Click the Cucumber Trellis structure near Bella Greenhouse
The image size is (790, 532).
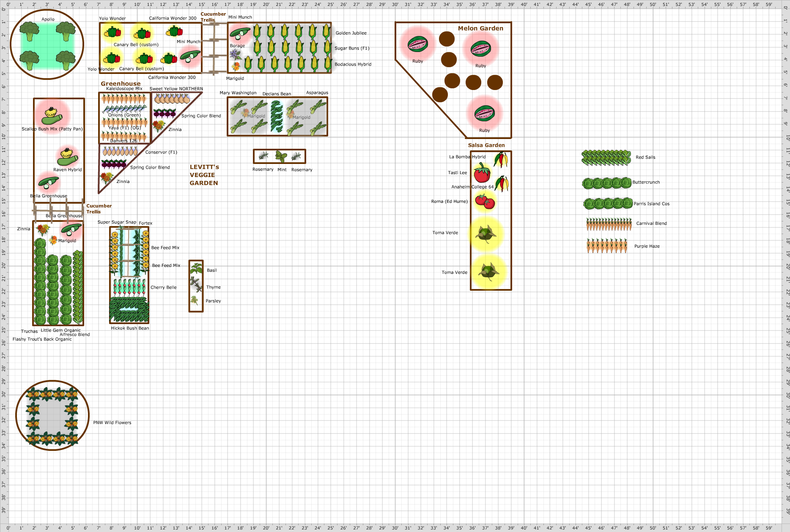point(58,210)
